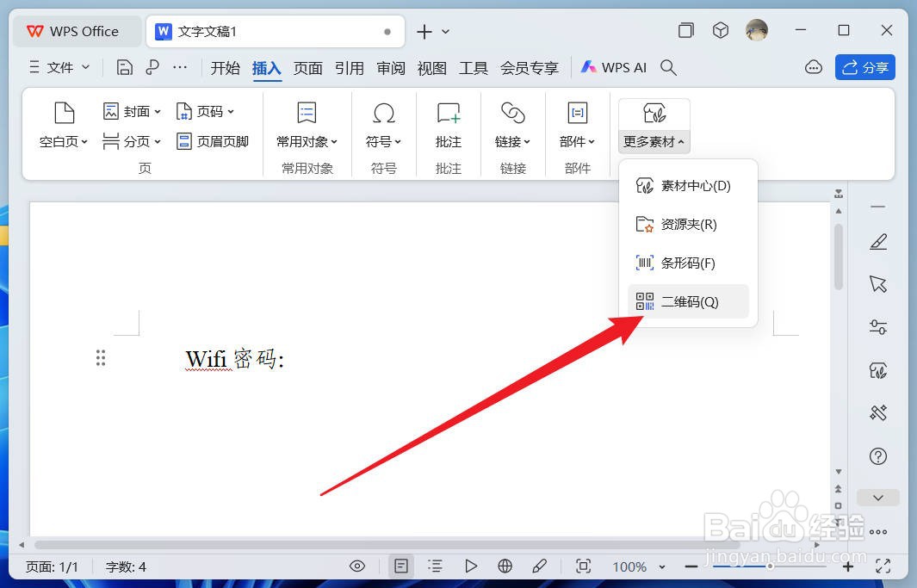Open the WPS AI panel
917x588 pixels.
(x=613, y=67)
